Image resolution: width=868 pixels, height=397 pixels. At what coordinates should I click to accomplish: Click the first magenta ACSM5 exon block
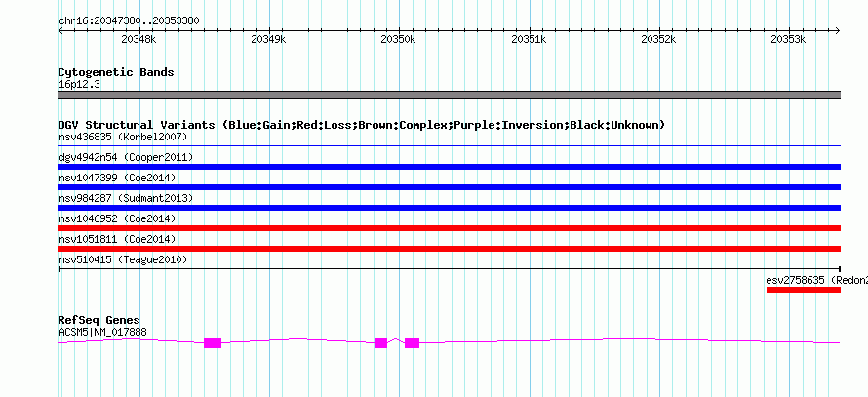coord(213,343)
